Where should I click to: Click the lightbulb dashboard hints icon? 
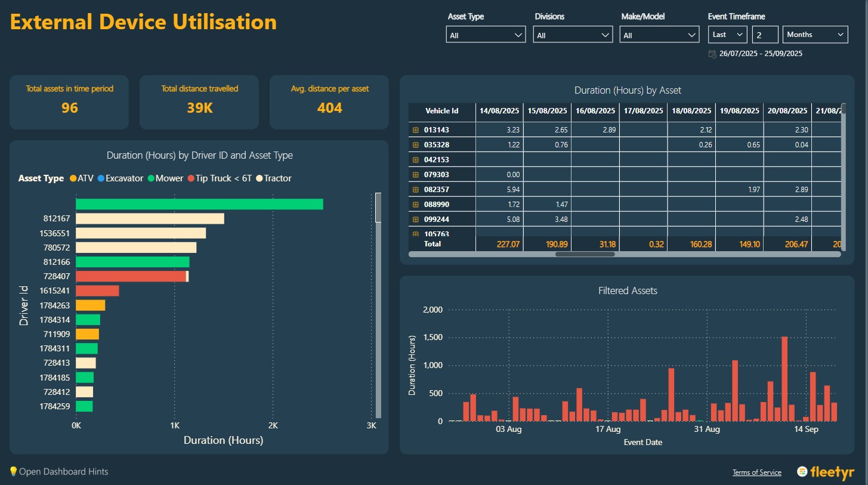coord(13,472)
